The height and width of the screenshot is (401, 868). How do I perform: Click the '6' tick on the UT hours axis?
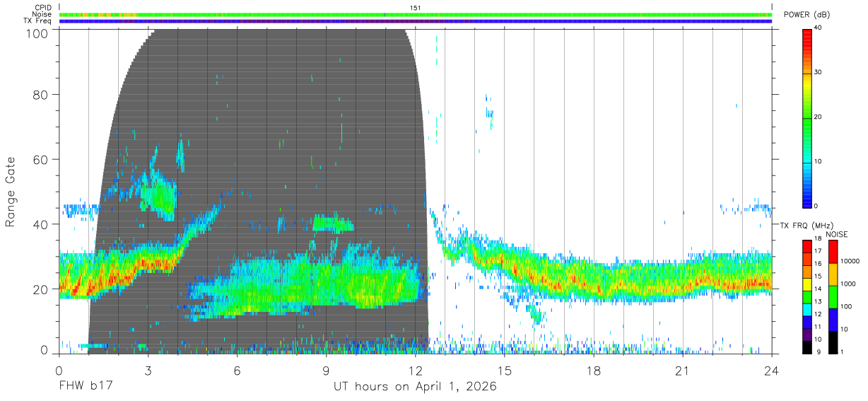[x=237, y=371]
